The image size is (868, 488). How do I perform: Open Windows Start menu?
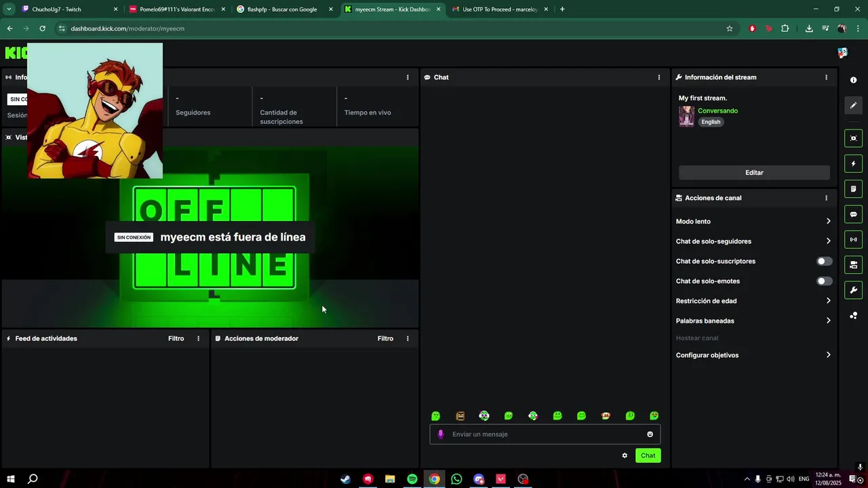pos(11,479)
